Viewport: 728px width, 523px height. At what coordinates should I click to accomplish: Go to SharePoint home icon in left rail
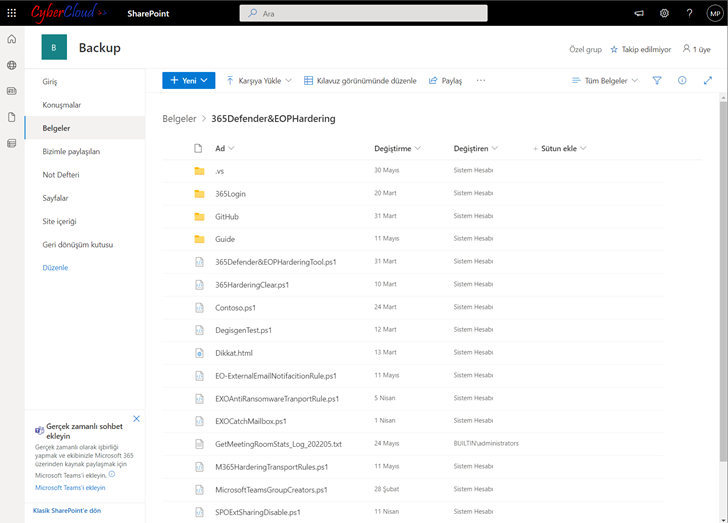(12, 39)
